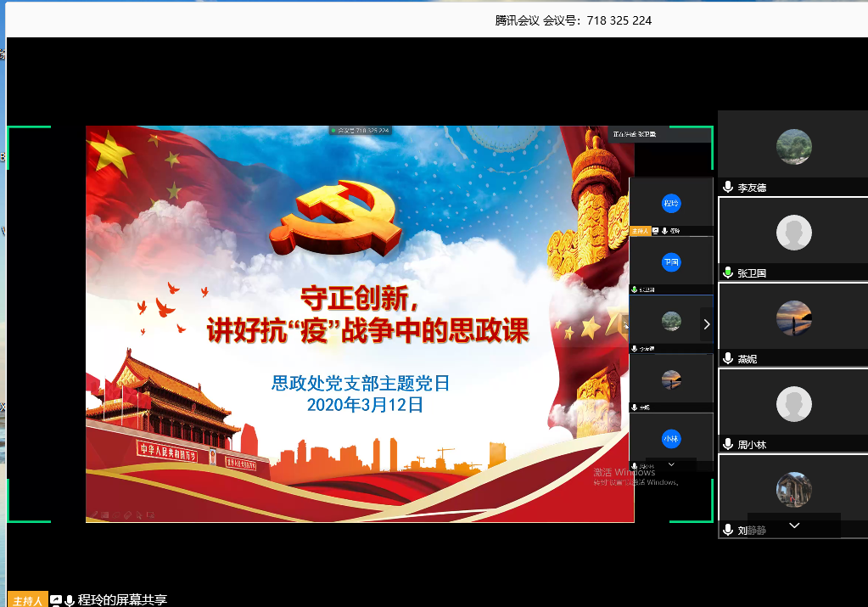Image resolution: width=868 pixels, height=607 pixels.
Task: Open 李友德's video tile
Action: (793, 146)
